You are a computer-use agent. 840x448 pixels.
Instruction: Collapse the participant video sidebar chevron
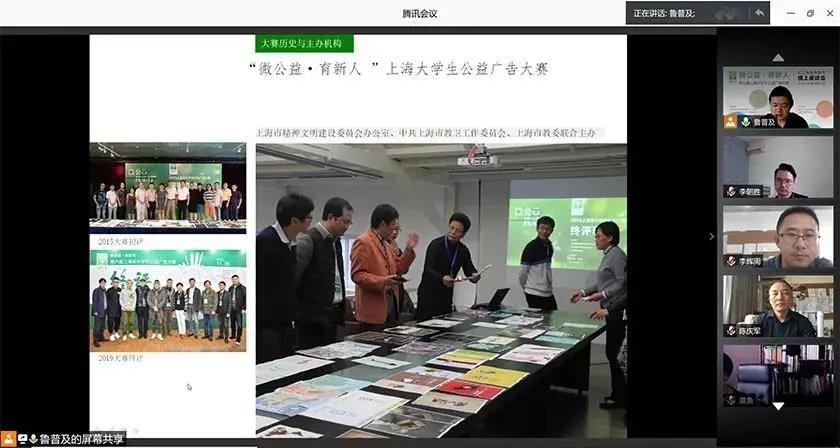point(711,236)
